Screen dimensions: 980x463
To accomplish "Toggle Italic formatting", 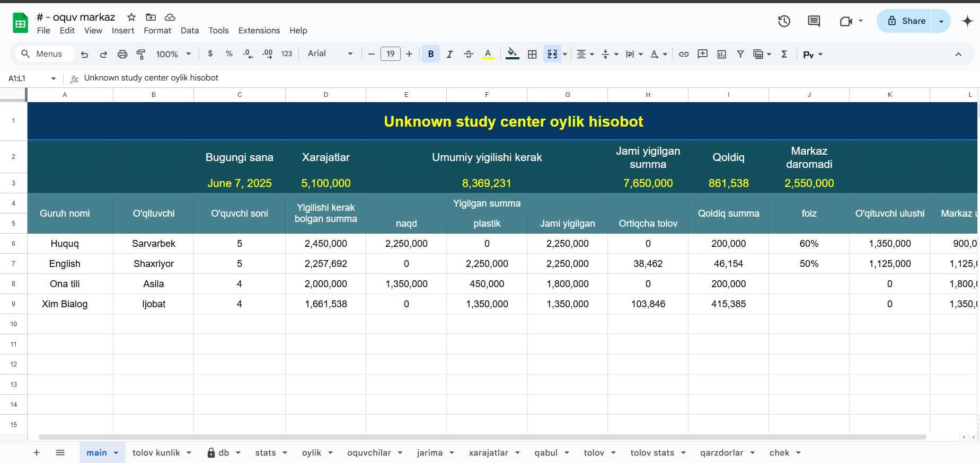I will [449, 54].
